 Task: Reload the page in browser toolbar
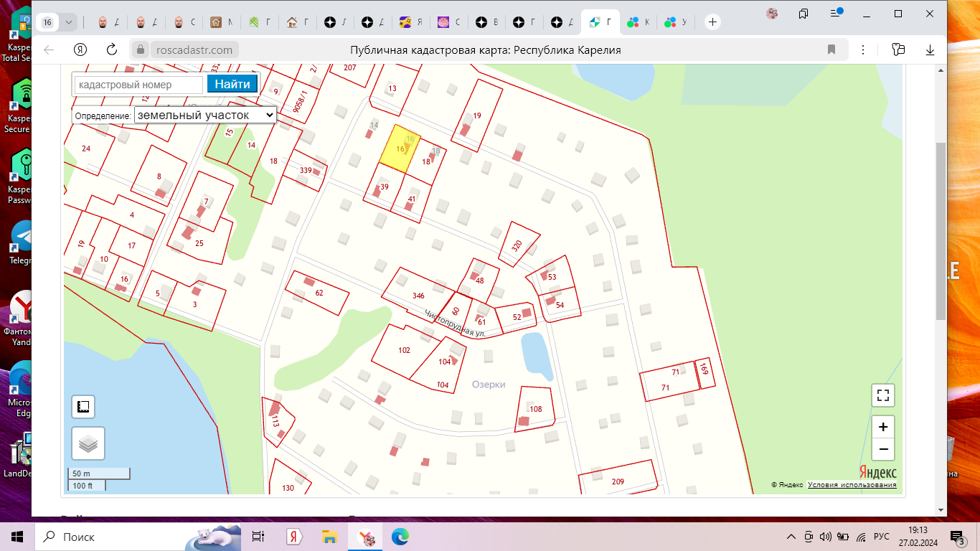111,50
